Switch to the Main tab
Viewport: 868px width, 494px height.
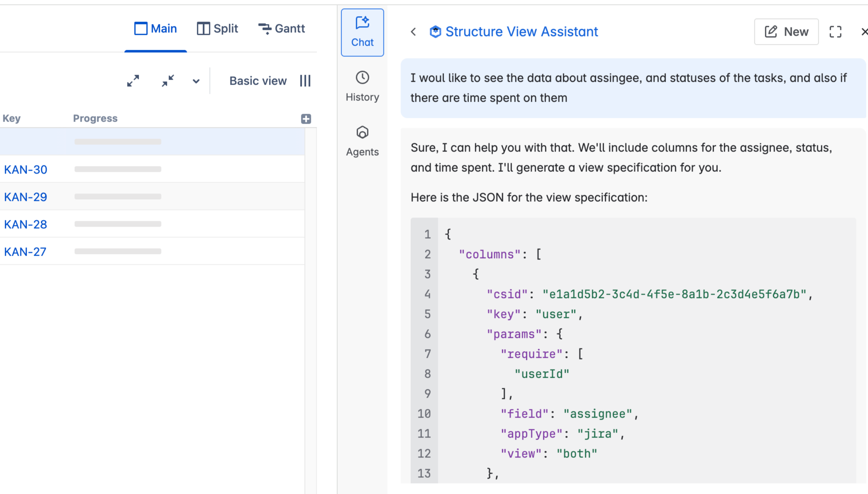[x=156, y=29]
